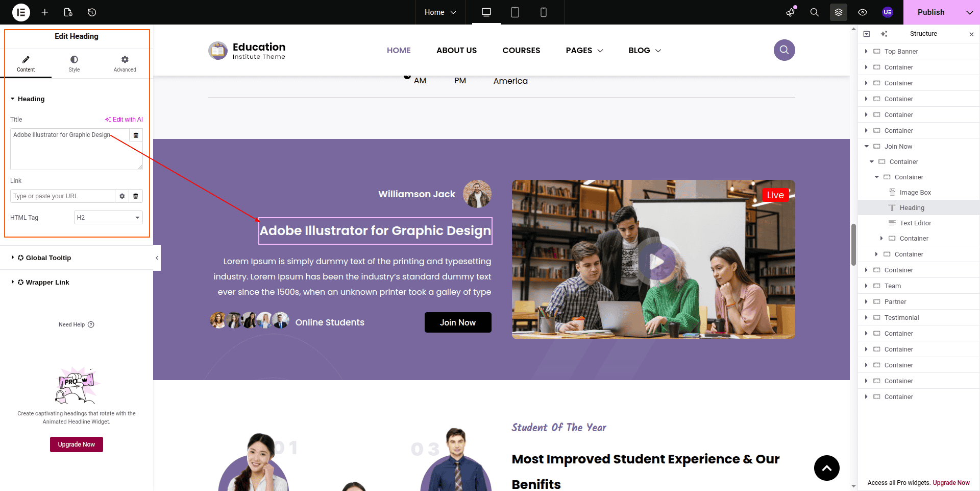Screen dimensions: 980x491
Task: Expand the Top Banner tree item
Action: (x=866, y=52)
